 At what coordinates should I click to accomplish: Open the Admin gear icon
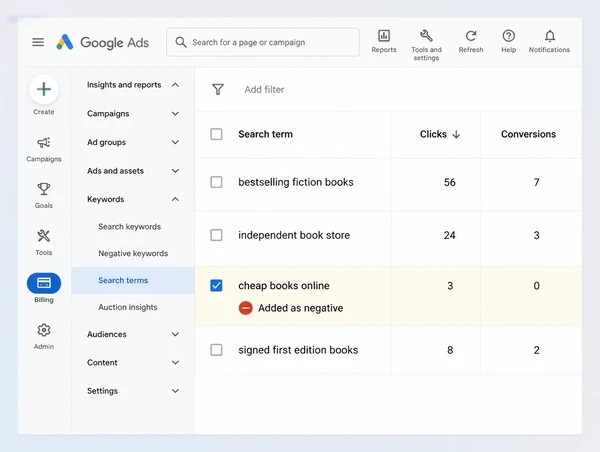[44, 330]
